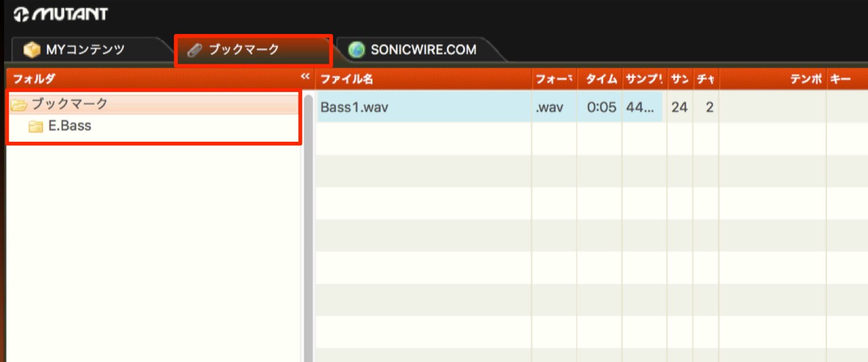Click the MUTANT logo icon

click(21, 14)
